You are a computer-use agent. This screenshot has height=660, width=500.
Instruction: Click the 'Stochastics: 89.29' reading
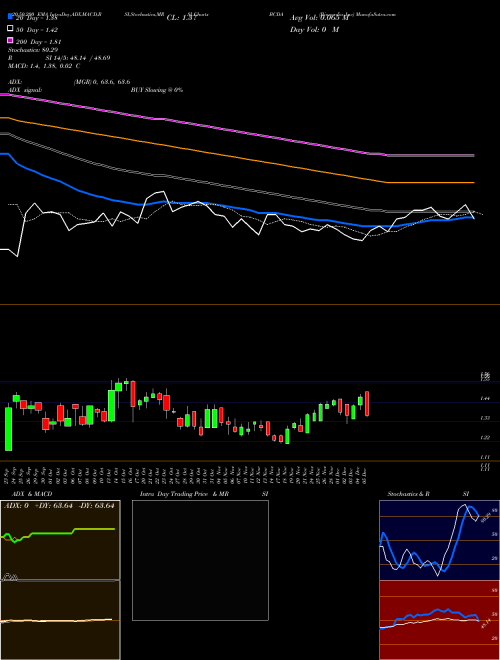[x=33, y=50]
